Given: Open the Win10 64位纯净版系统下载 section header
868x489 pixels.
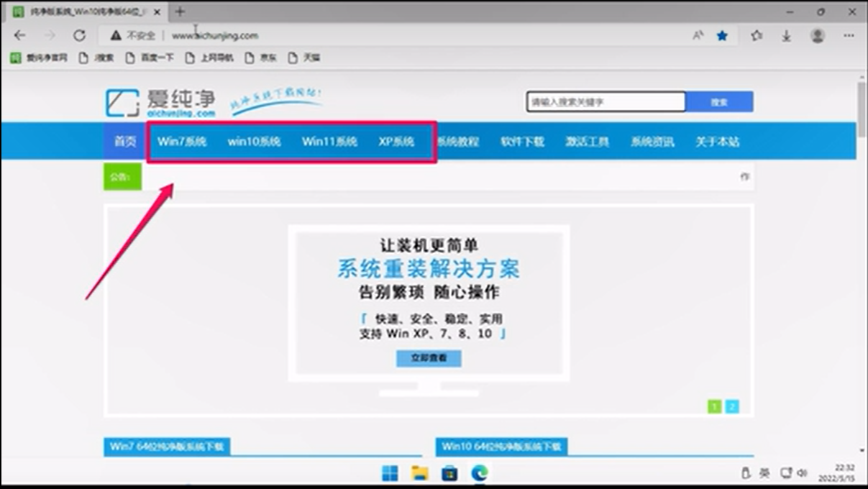Looking at the screenshot, I should pyautogui.click(x=502, y=447).
